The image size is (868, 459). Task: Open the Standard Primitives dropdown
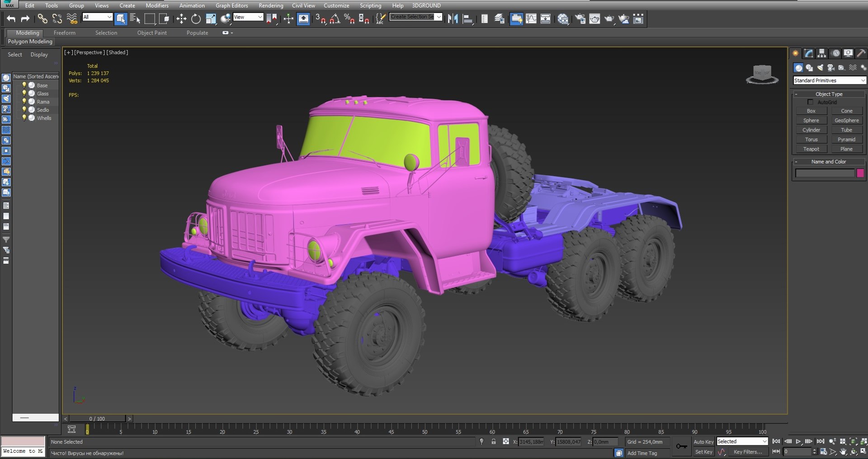coord(830,80)
